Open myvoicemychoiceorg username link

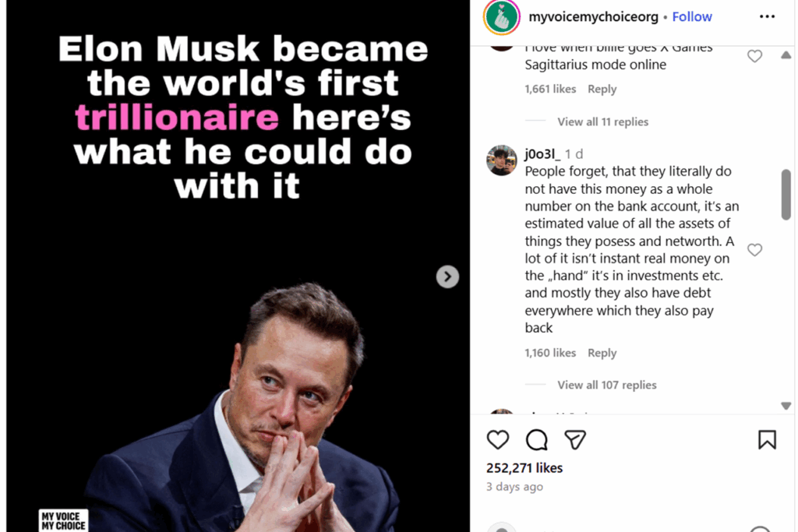[593, 16]
